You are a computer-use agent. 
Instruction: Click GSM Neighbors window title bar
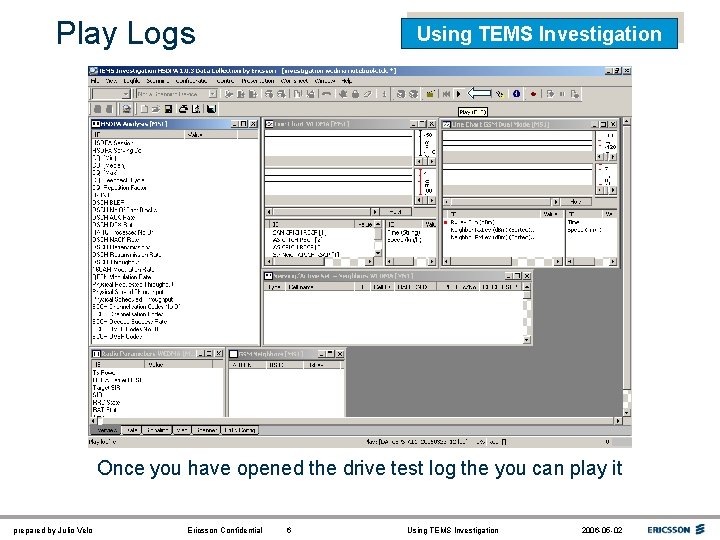(x=286, y=354)
